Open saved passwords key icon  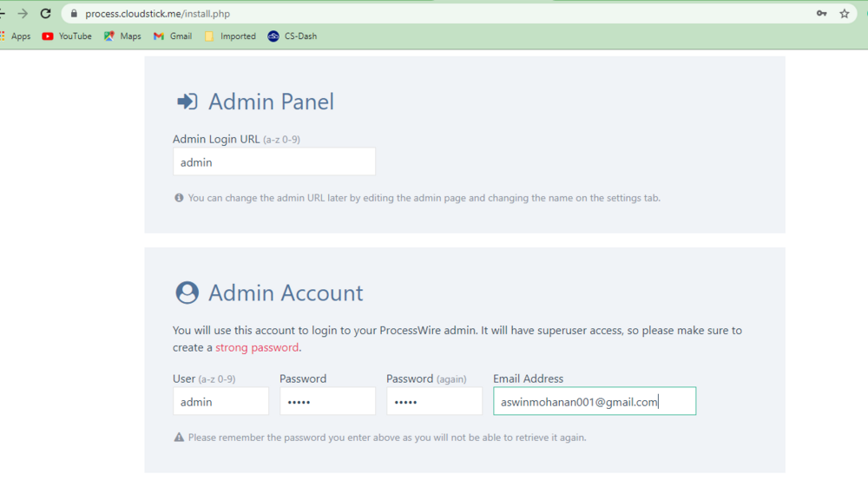pyautogui.click(x=821, y=14)
